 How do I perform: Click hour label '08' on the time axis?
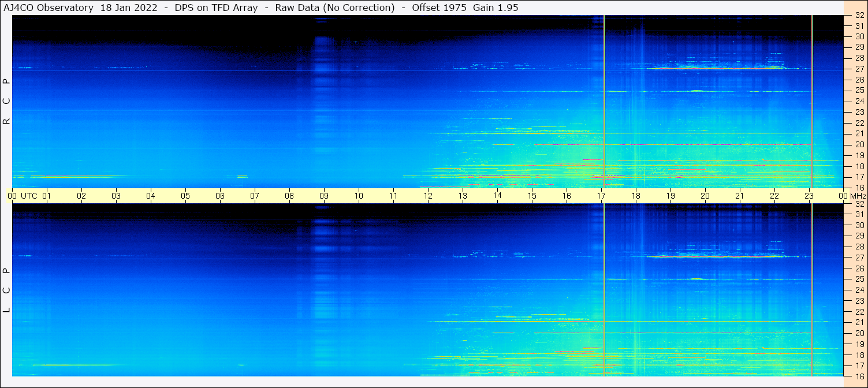289,196
